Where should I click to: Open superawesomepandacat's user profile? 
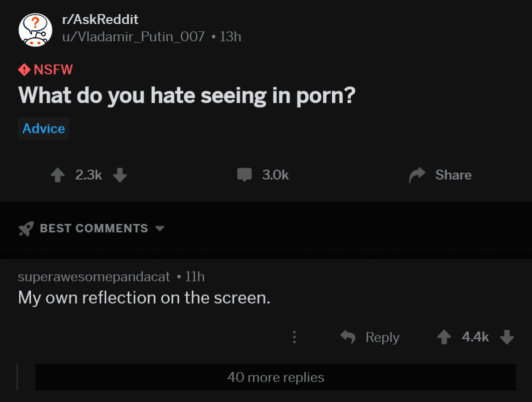coord(94,277)
